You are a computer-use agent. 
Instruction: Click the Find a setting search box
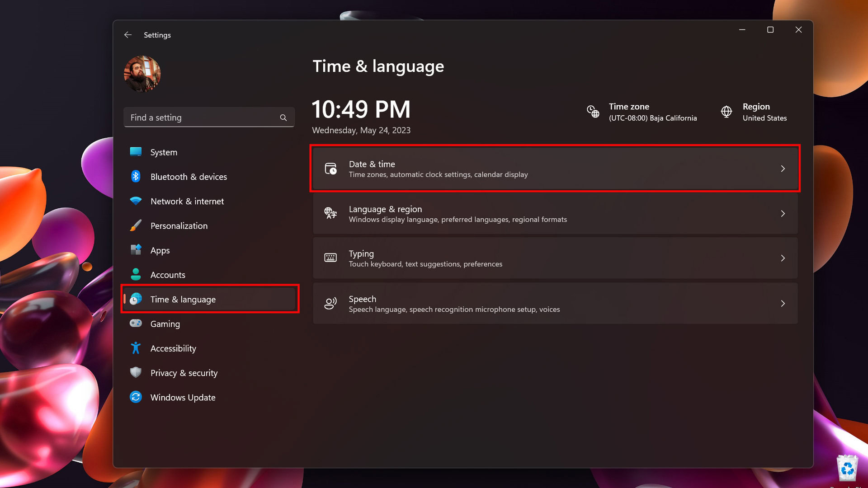203,117
